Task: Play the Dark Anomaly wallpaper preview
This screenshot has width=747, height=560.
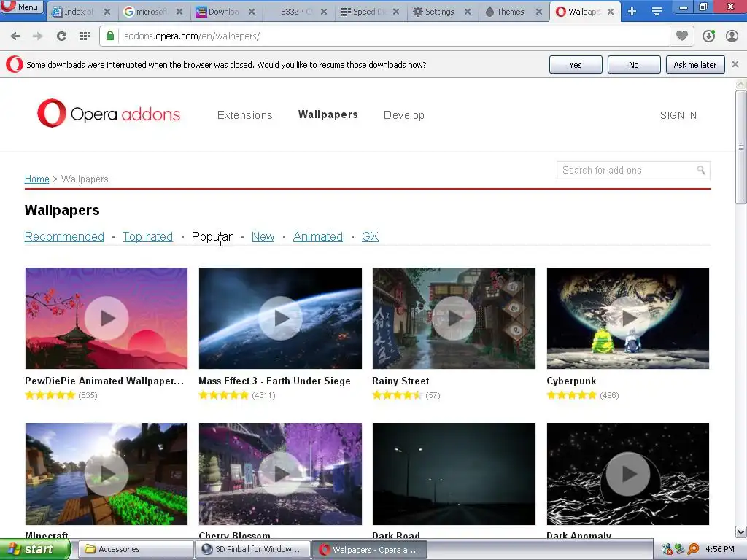Action: coord(628,474)
